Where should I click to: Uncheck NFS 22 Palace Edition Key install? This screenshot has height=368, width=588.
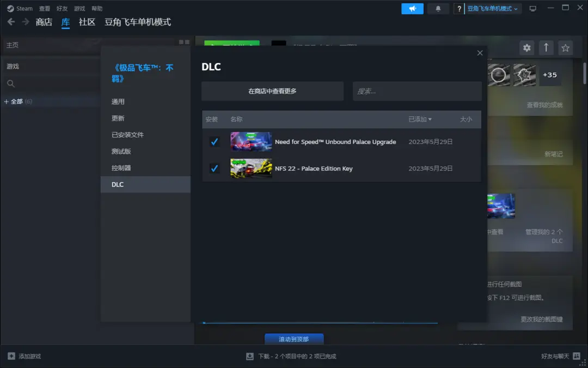(x=214, y=168)
